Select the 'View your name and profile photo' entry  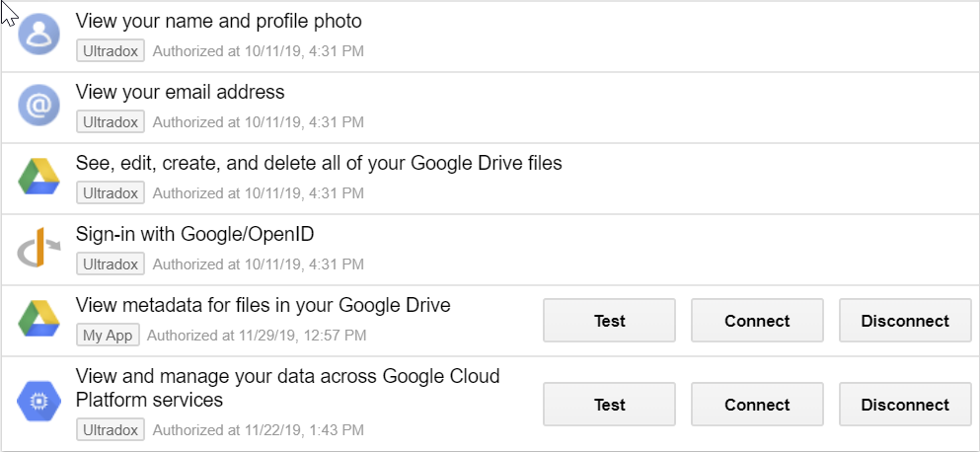(490, 37)
